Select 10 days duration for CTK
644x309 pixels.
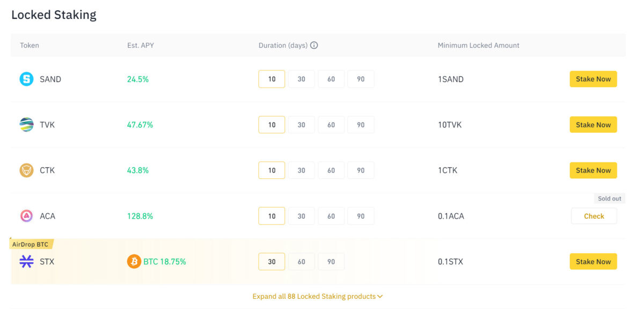(x=272, y=170)
